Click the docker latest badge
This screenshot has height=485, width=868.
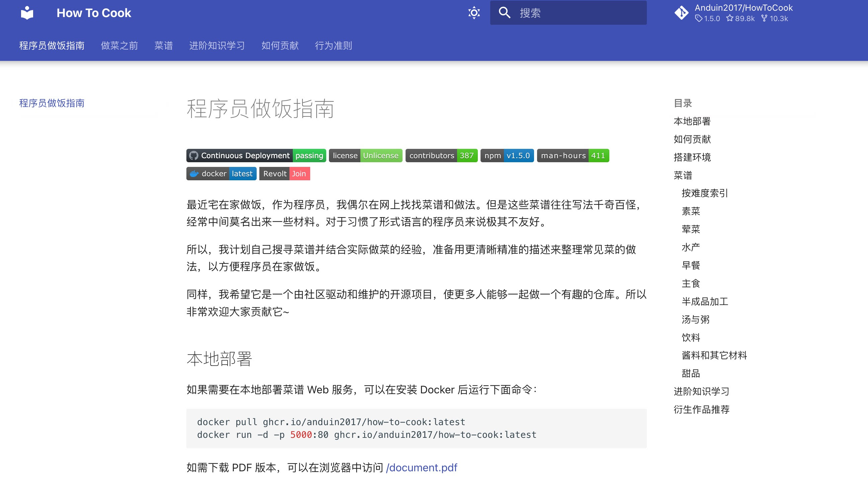[x=222, y=174]
